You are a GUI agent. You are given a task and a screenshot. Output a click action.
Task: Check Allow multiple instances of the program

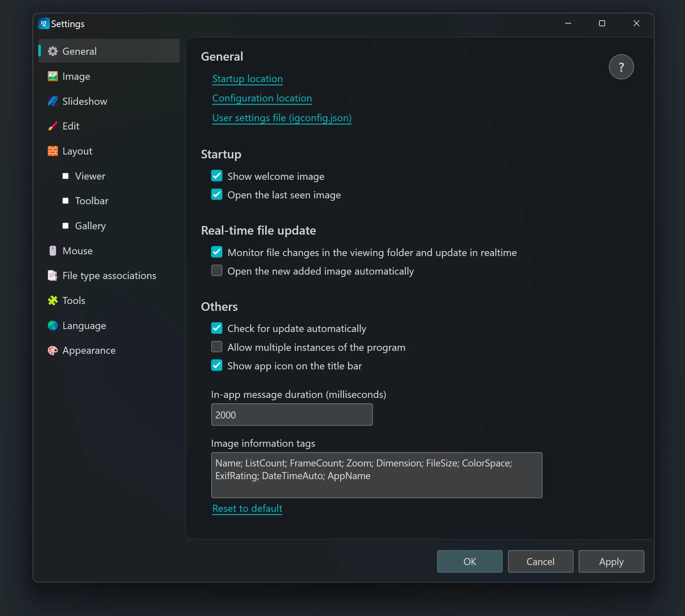coord(216,347)
